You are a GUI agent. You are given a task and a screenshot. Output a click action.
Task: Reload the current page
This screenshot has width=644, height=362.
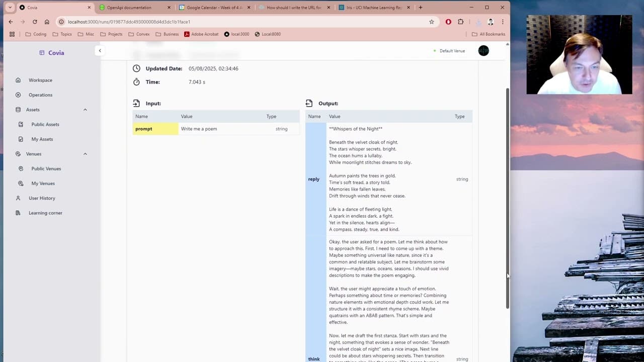[35, 22]
